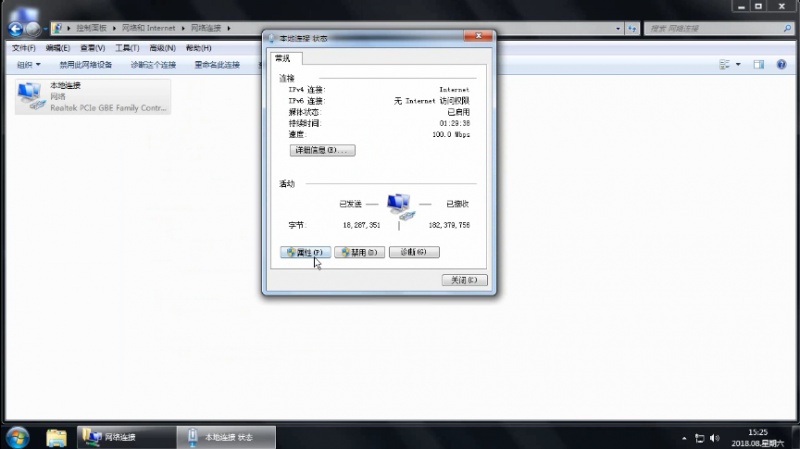Click the Forward navigation arrow in Explorer

[33, 29]
